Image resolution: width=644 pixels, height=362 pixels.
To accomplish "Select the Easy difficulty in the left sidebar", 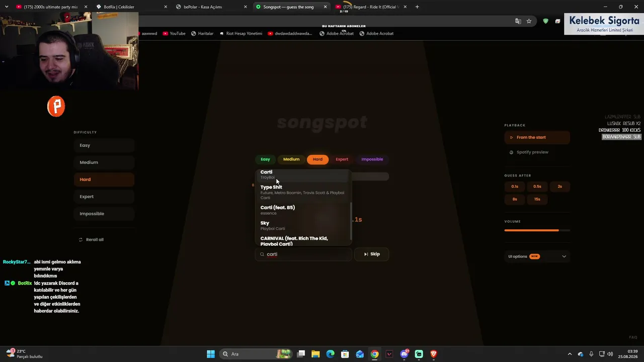I will (104, 145).
